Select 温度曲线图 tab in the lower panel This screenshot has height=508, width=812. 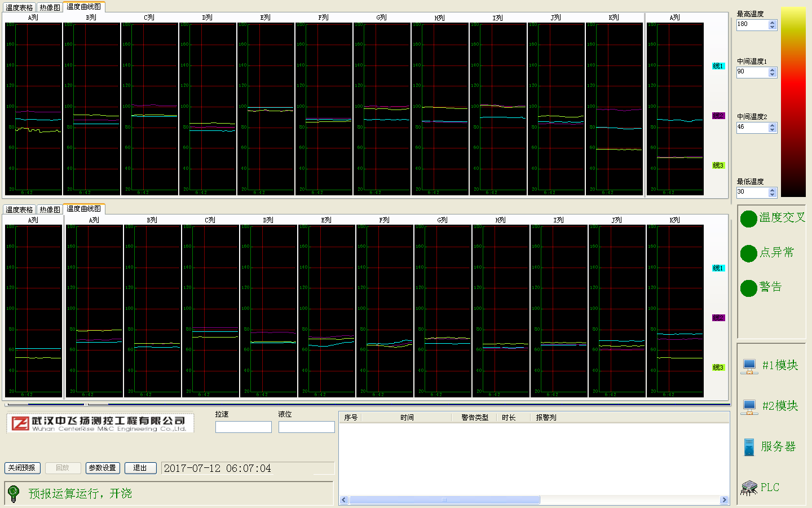[x=84, y=208]
